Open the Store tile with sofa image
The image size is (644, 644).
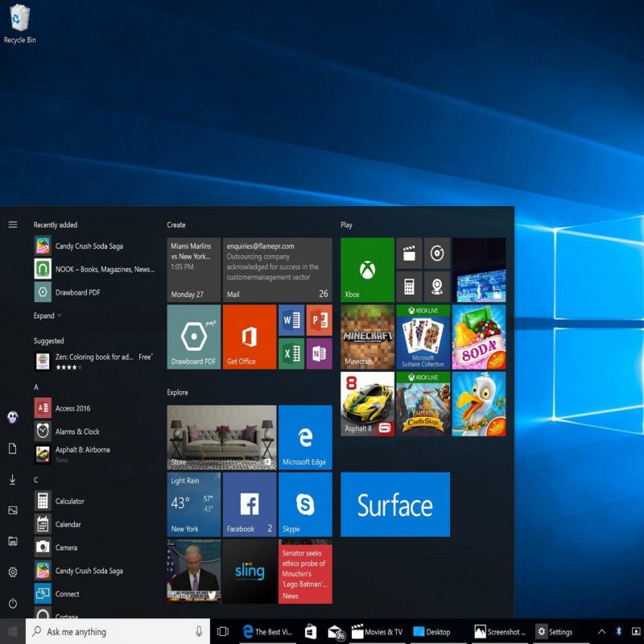tap(222, 437)
